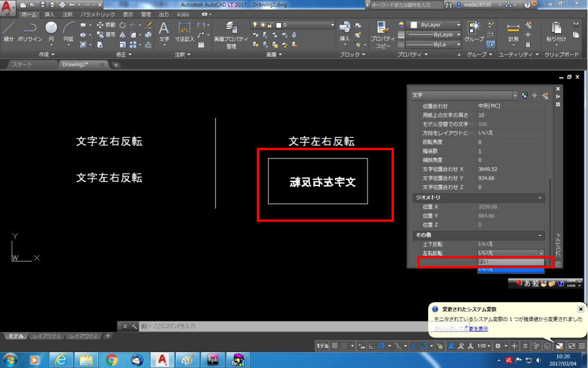Click the Match Properties (プロパティコピー) icon
Image resolution: width=588 pixels, height=368 pixels.
[x=383, y=35]
